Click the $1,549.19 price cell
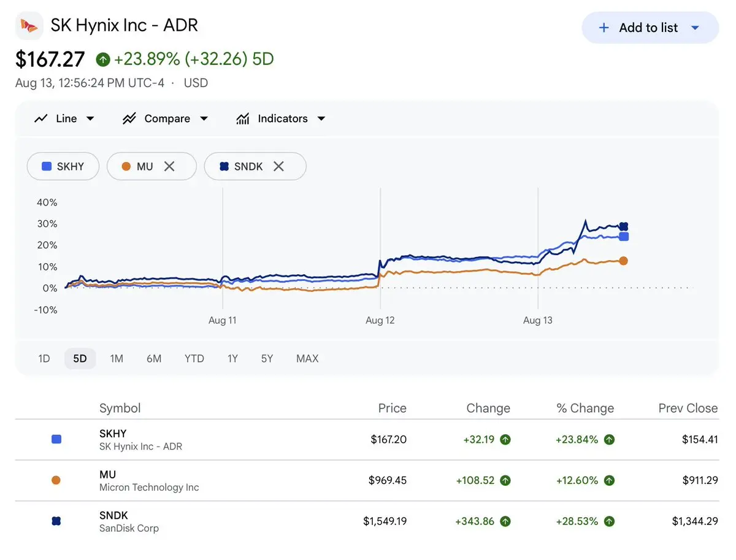The width and height of the screenshot is (736, 560). [385, 521]
